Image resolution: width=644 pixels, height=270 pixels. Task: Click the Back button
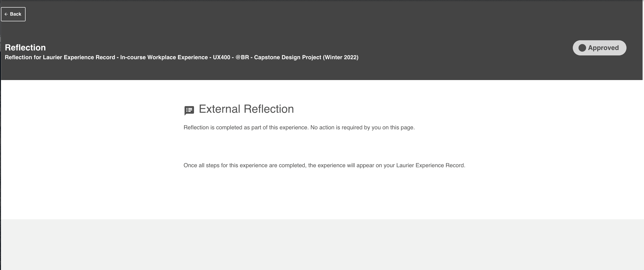(13, 14)
